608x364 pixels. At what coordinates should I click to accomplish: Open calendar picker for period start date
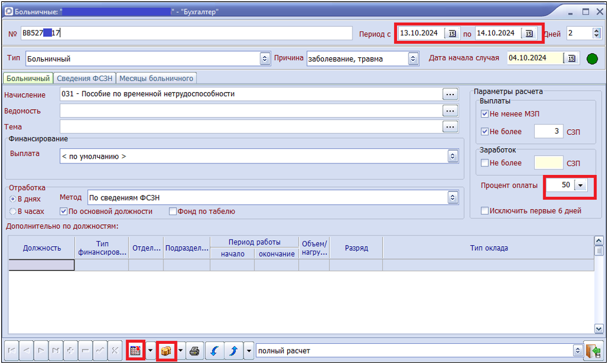(452, 34)
